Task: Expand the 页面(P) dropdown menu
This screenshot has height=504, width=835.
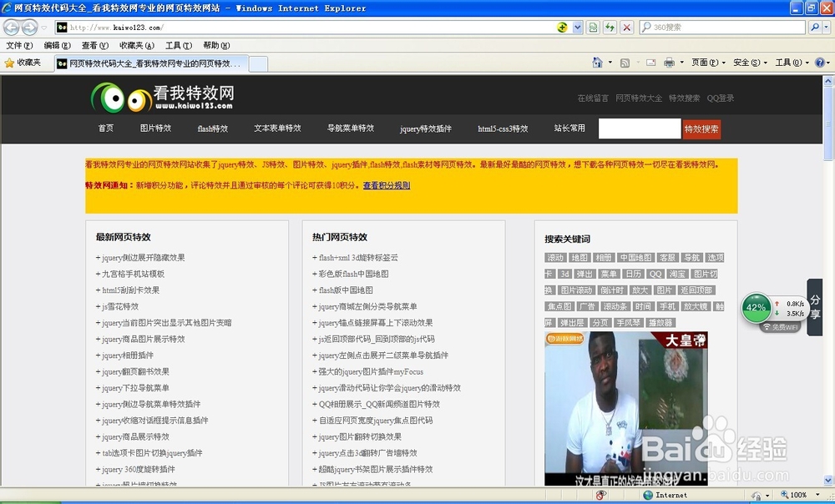Action: pyautogui.click(x=707, y=63)
